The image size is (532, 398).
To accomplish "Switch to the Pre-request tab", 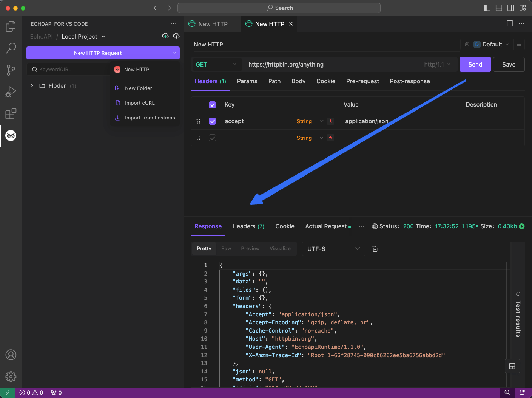I will tap(362, 81).
